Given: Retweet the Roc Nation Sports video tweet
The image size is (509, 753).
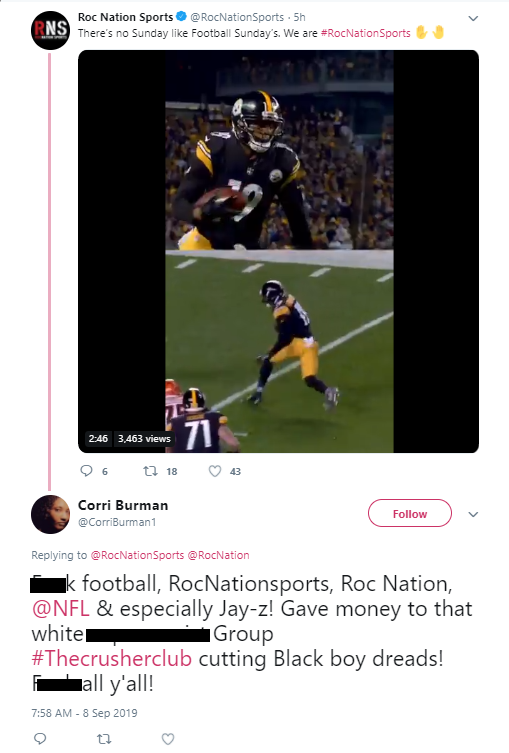Looking at the screenshot, I should pyautogui.click(x=151, y=471).
